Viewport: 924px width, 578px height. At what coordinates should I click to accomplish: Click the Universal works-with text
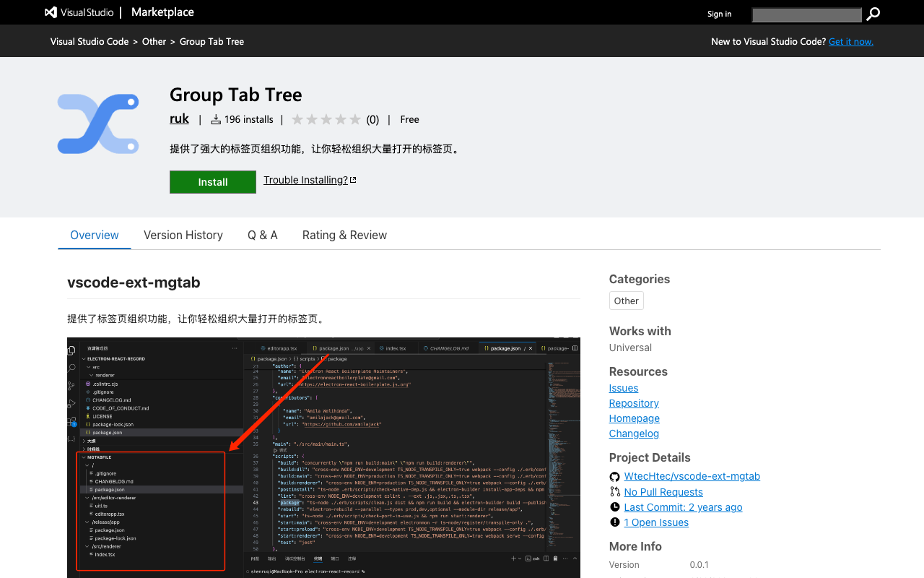coord(630,348)
